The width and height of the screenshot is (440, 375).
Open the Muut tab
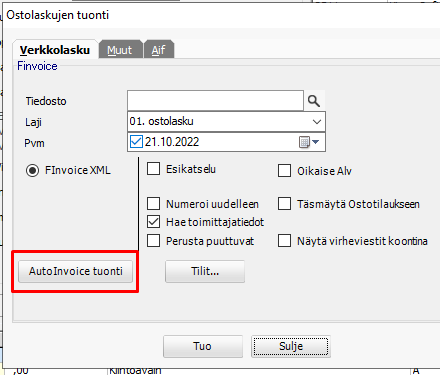point(120,50)
